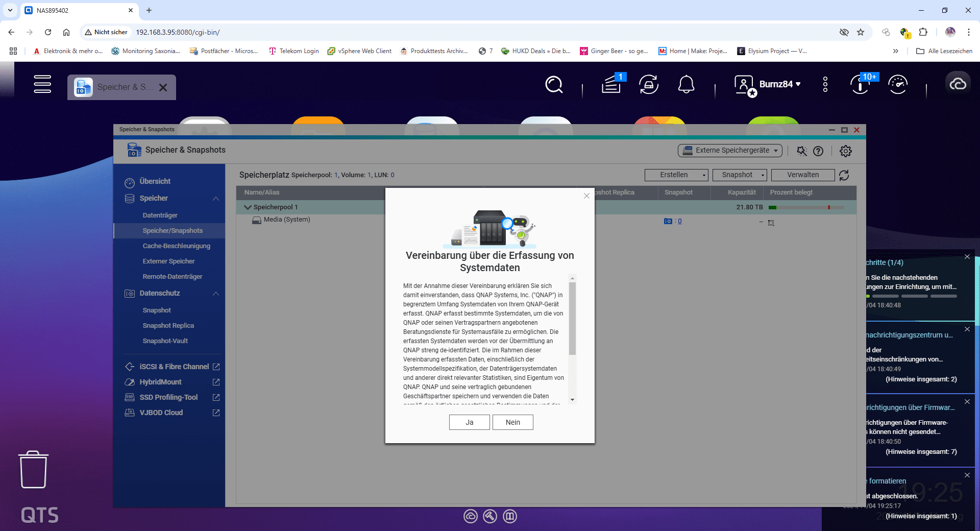Screen dimensions: 980x531
Task: Show more bookmarks with the chevron
Action: 895,51
